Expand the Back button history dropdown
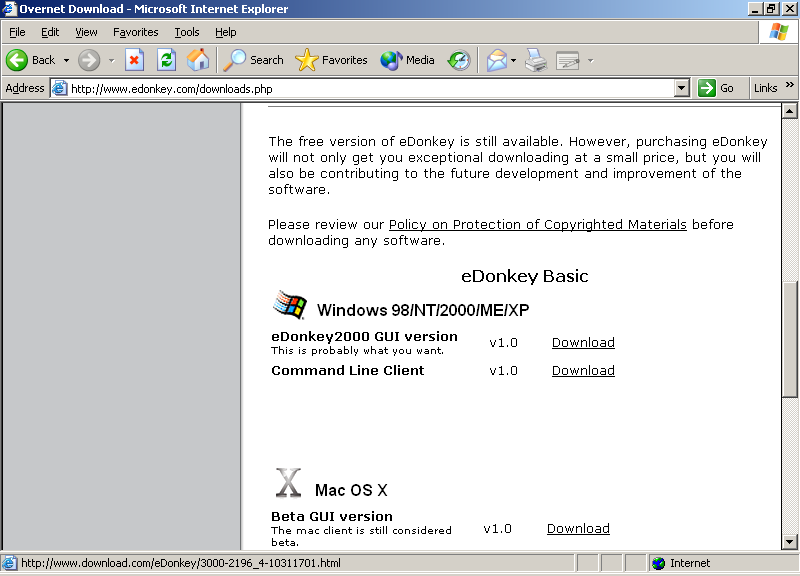This screenshot has width=800, height=576. (66, 60)
